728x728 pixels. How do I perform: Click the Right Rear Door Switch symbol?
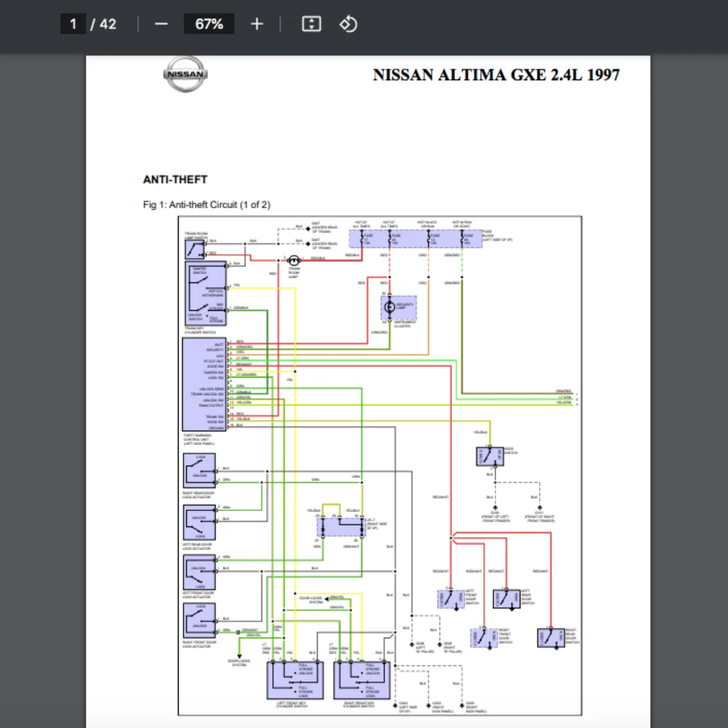[551, 638]
